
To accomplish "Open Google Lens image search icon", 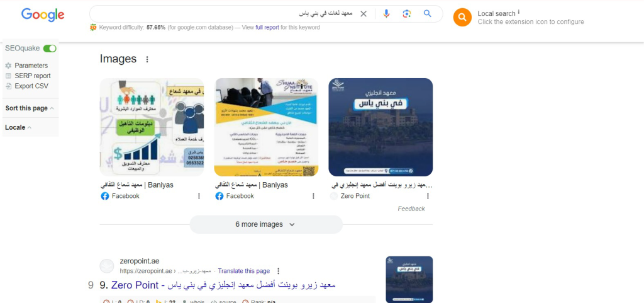I will (x=407, y=14).
